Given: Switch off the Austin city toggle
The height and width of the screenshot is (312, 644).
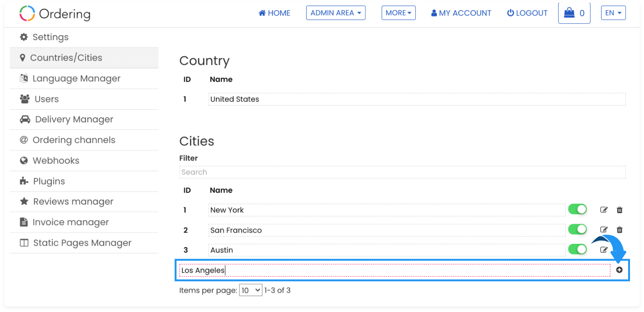Looking at the screenshot, I should click(577, 250).
